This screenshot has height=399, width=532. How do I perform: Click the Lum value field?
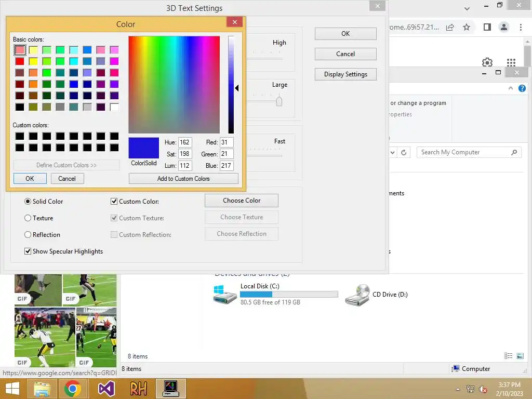click(185, 166)
